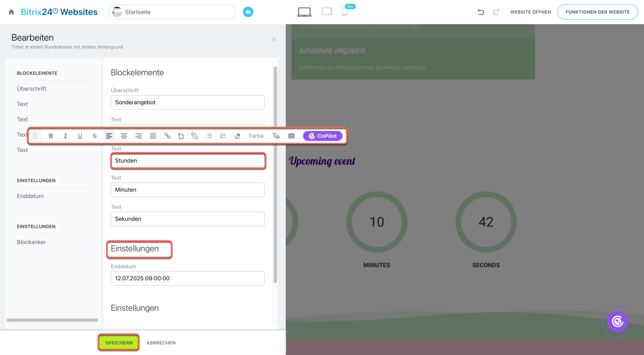This screenshot has height=355, width=644.
Task: Go to home via the house icon
Action: [x=11, y=12]
